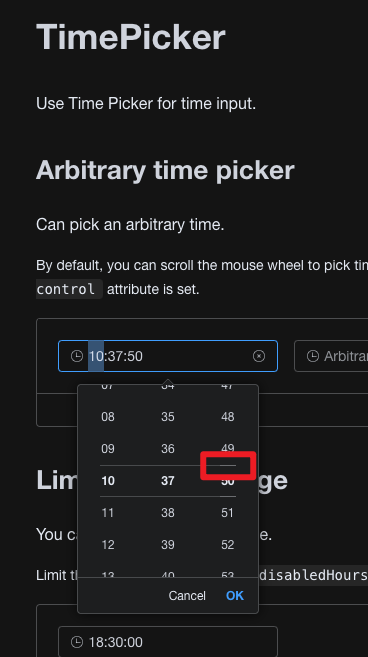Focus the 10:37:50 time input field
This screenshot has height=657, width=368.
click(168, 356)
